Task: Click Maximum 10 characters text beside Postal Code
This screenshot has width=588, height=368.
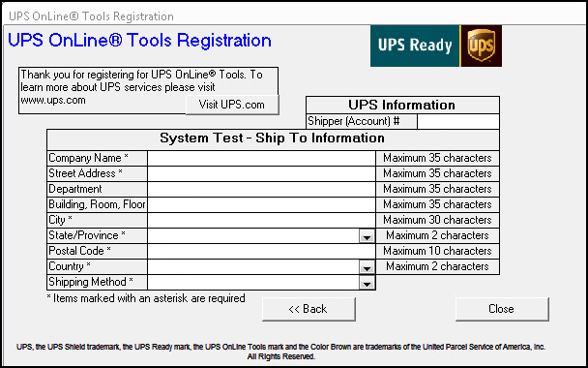Action: pyautogui.click(x=437, y=251)
